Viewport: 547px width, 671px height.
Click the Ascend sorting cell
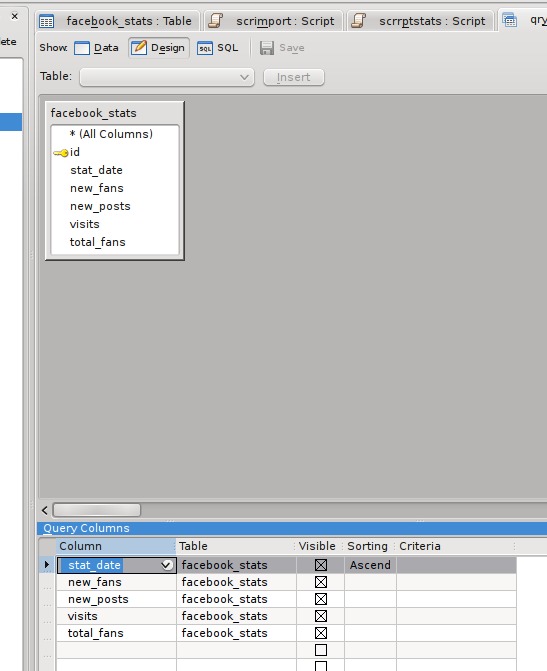tap(371, 565)
